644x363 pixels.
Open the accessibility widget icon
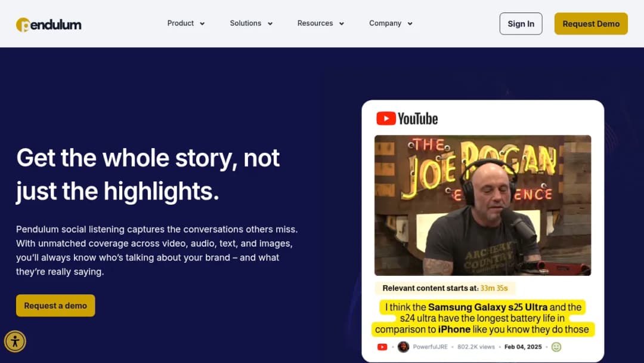[15, 342]
